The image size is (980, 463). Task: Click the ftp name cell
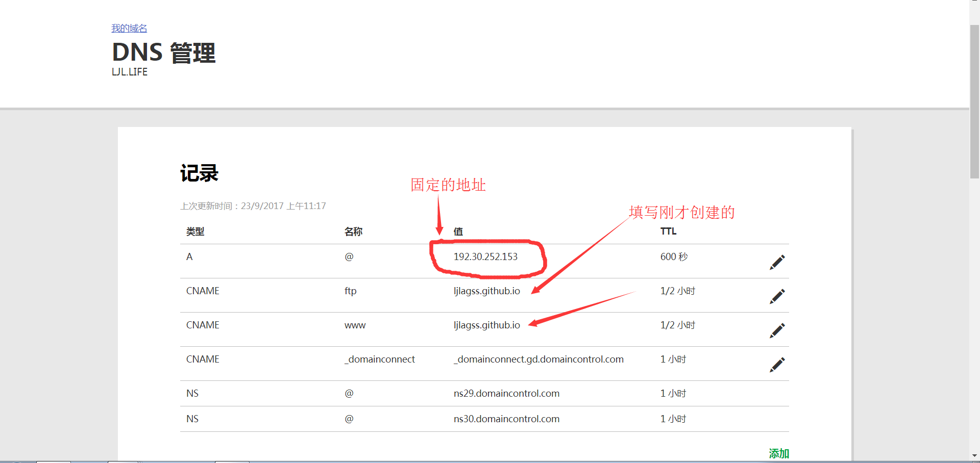(350, 291)
